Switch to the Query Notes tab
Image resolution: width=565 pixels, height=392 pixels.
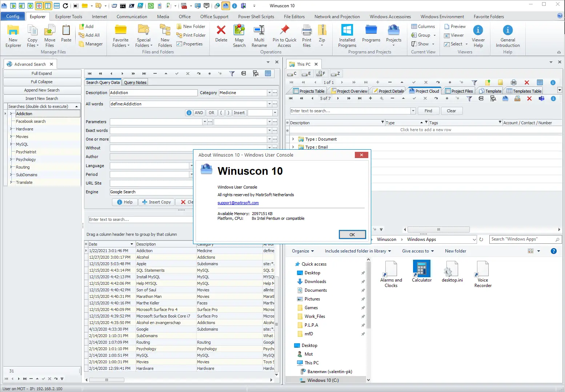pyautogui.click(x=135, y=82)
